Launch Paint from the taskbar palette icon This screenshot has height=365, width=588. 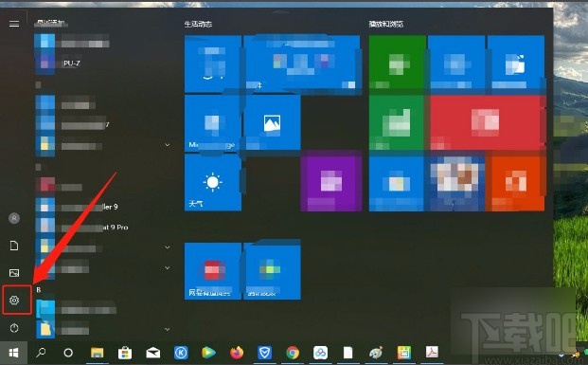point(376,353)
